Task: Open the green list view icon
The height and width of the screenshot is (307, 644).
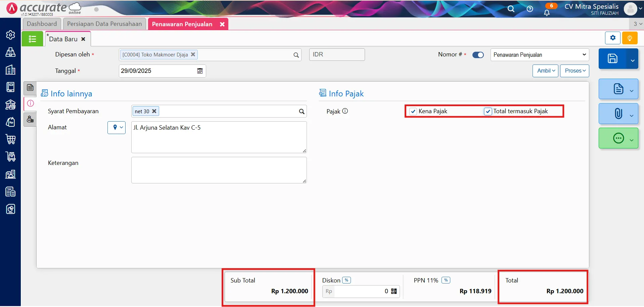Action: point(32,39)
